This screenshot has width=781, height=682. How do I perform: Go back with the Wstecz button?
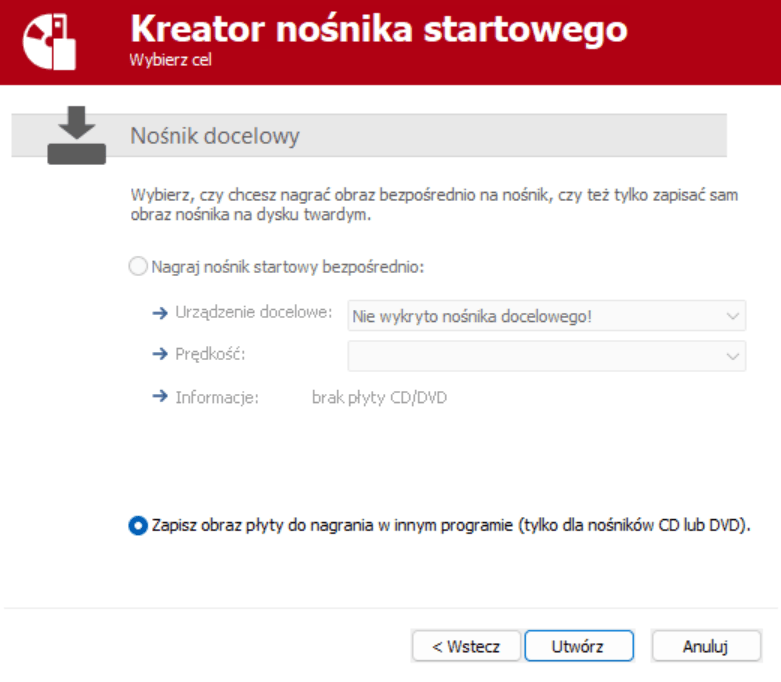[466, 646]
